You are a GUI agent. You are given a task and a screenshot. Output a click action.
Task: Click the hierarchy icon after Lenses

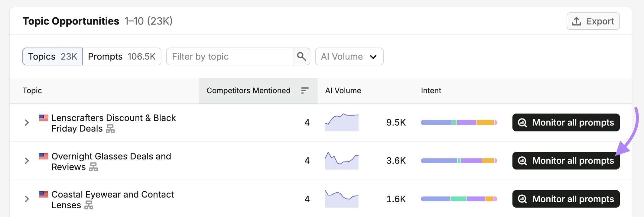89,205
